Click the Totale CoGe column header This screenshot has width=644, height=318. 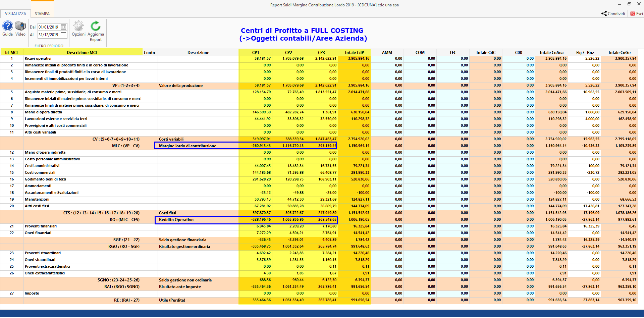(619, 53)
